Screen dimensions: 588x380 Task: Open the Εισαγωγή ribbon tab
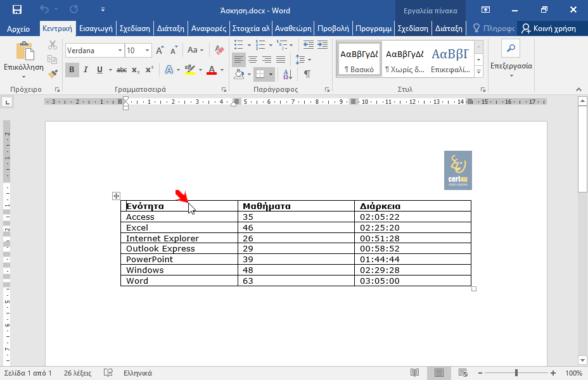[96, 28]
